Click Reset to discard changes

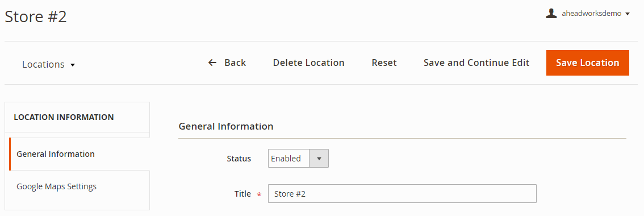click(384, 63)
